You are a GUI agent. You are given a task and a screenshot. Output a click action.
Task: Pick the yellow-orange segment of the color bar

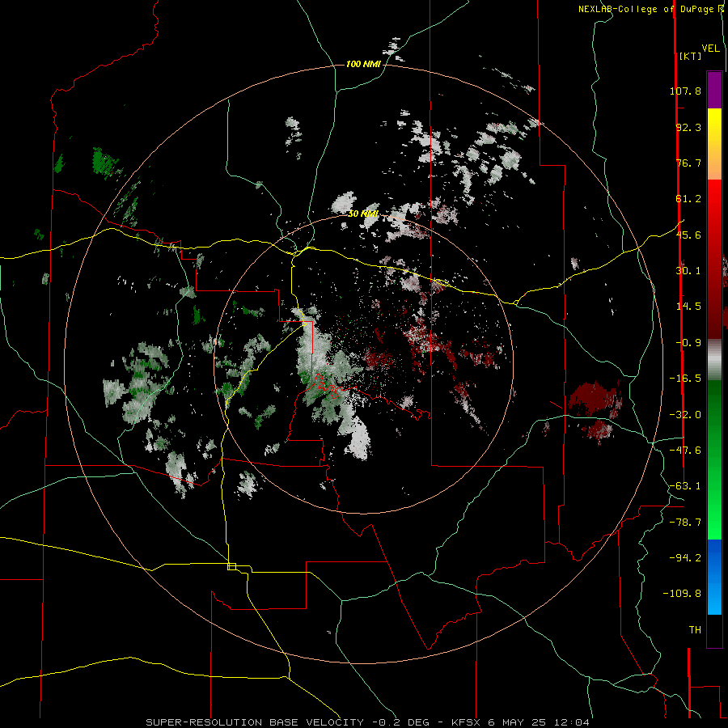714,144
